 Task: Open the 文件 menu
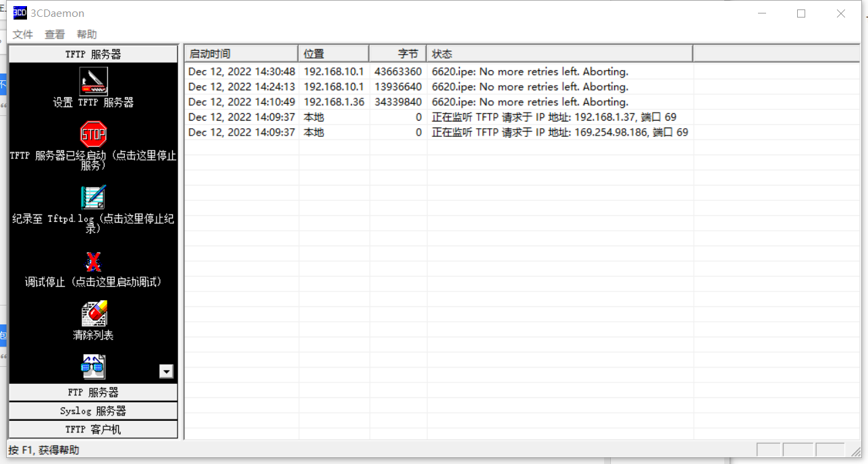click(x=23, y=34)
